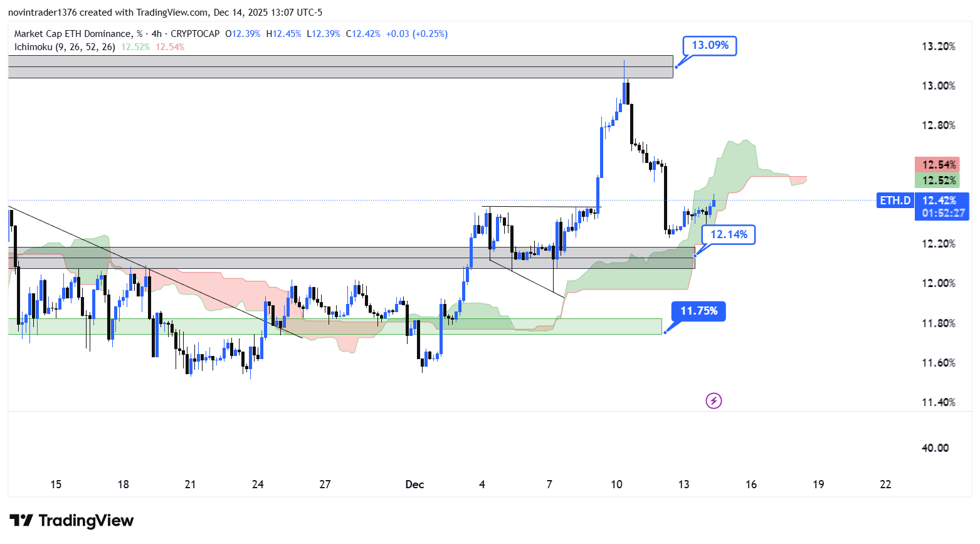Click the green 12.52% Ichimoku label
Screen dimensions: 980x544
[x=937, y=180]
